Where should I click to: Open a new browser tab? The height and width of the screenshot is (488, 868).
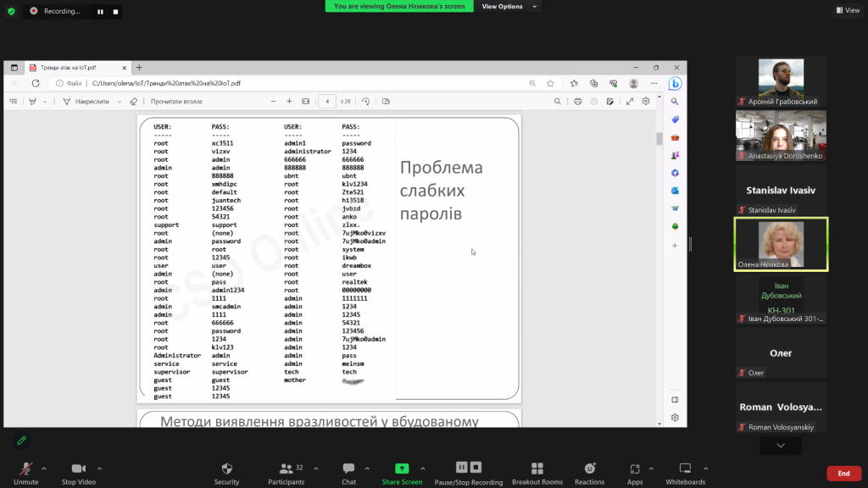pyautogui.click(x=139, y=68)
